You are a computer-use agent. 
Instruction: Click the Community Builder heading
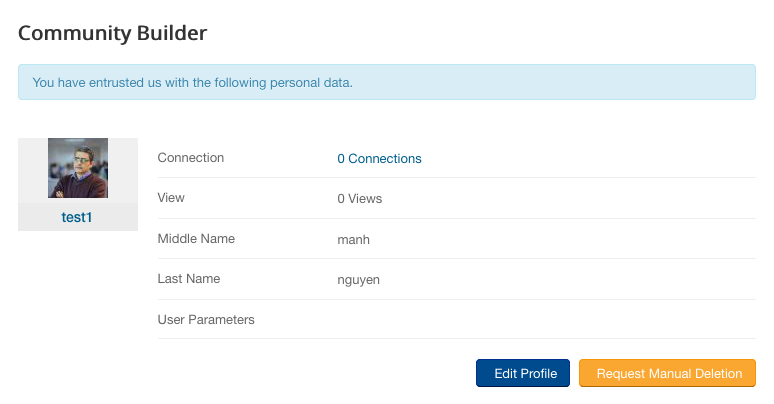(x=113, y=33)
